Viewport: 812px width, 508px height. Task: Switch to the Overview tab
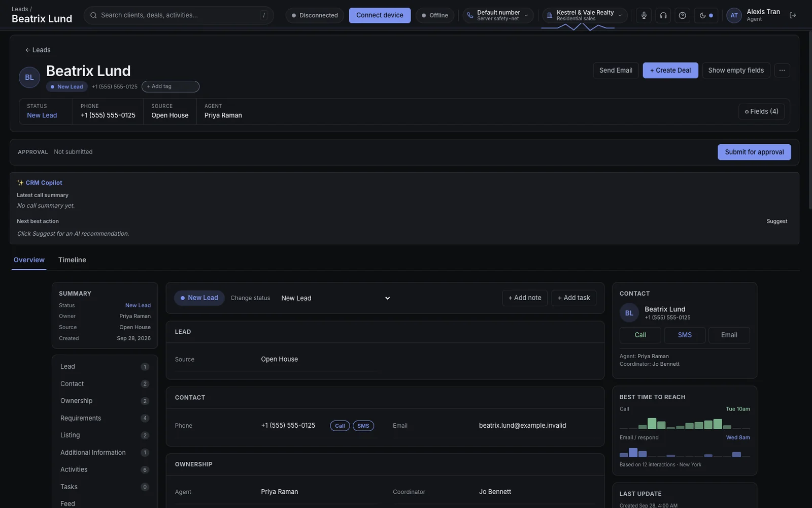(29, 260)
